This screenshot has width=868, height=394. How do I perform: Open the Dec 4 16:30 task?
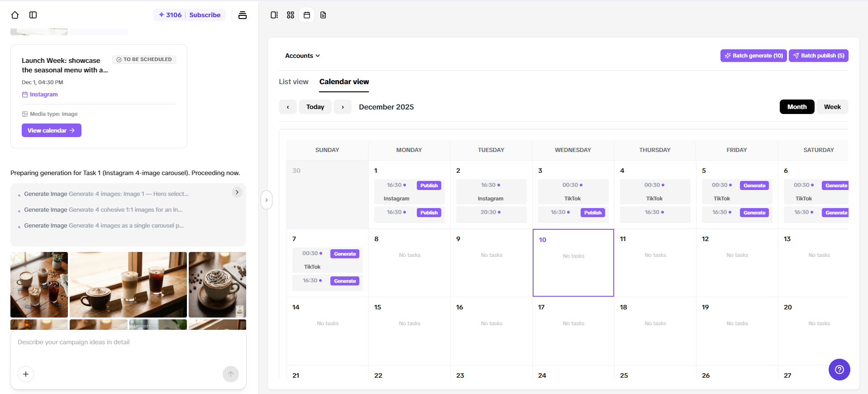655,214
